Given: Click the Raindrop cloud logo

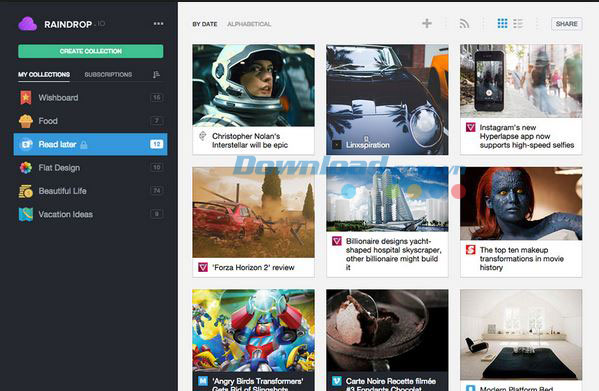Looking at the screenshot, I should pyautogui.click(x=27, y=24).
